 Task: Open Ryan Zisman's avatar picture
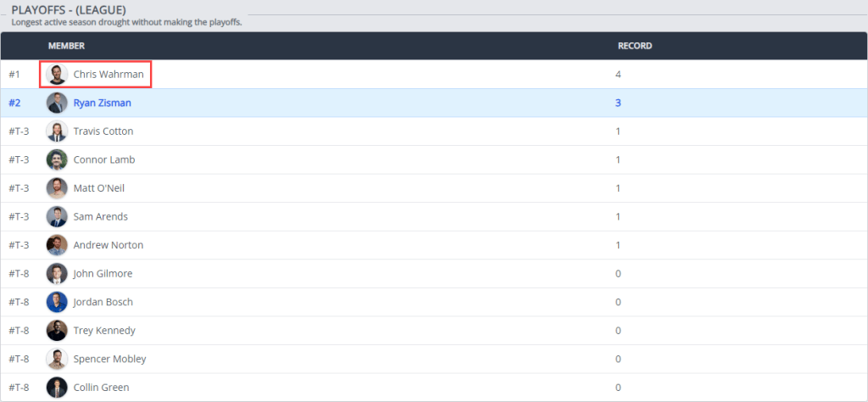[57, 103]
